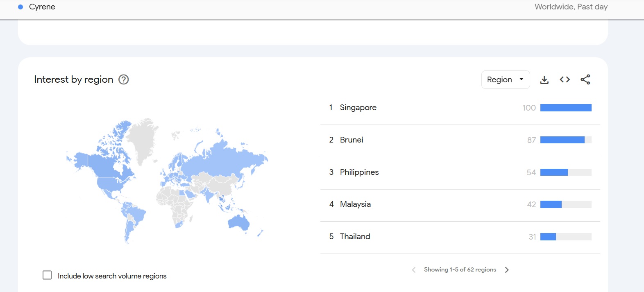Click the Worldwide, Past day text

point(571,7)
